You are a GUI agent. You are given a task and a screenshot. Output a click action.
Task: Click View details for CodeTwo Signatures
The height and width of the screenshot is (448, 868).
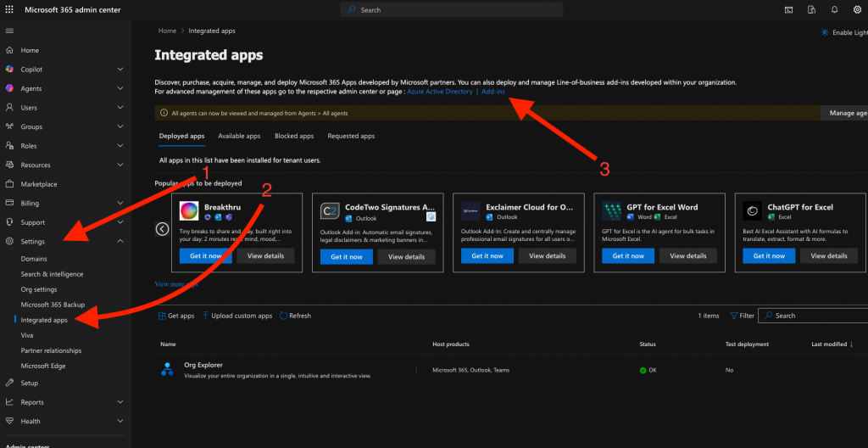click(406, 257)
